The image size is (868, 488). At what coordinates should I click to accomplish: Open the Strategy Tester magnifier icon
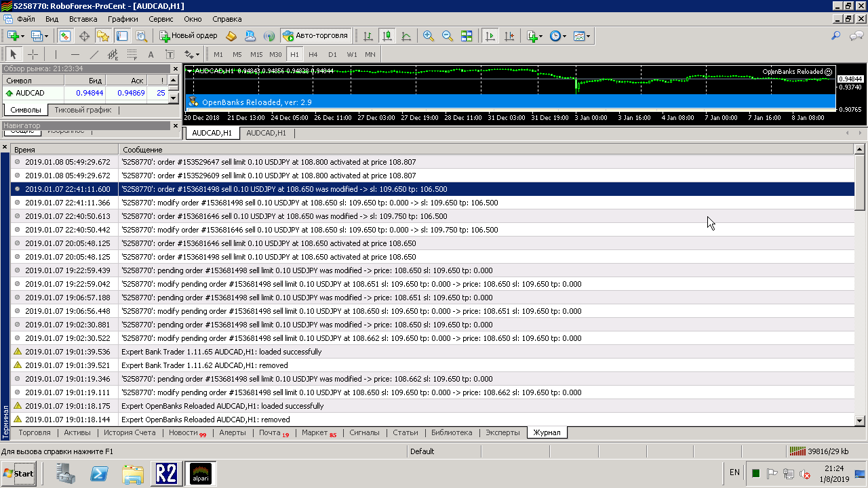[x=141, y=36]
